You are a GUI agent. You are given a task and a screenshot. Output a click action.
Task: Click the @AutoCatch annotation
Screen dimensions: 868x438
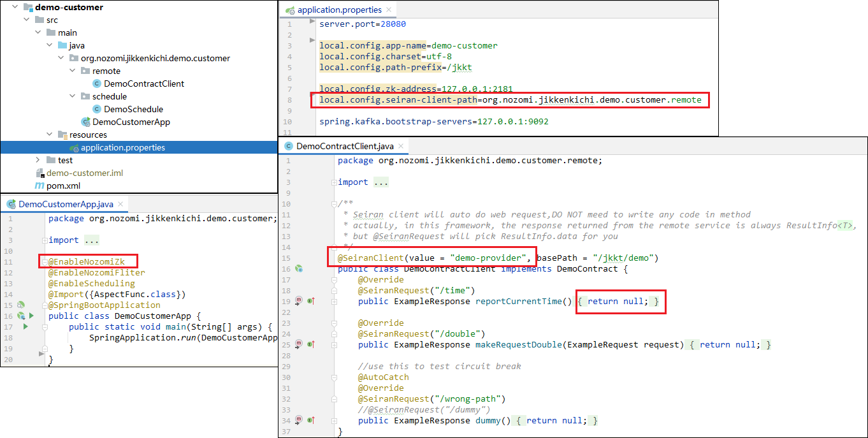384,377
